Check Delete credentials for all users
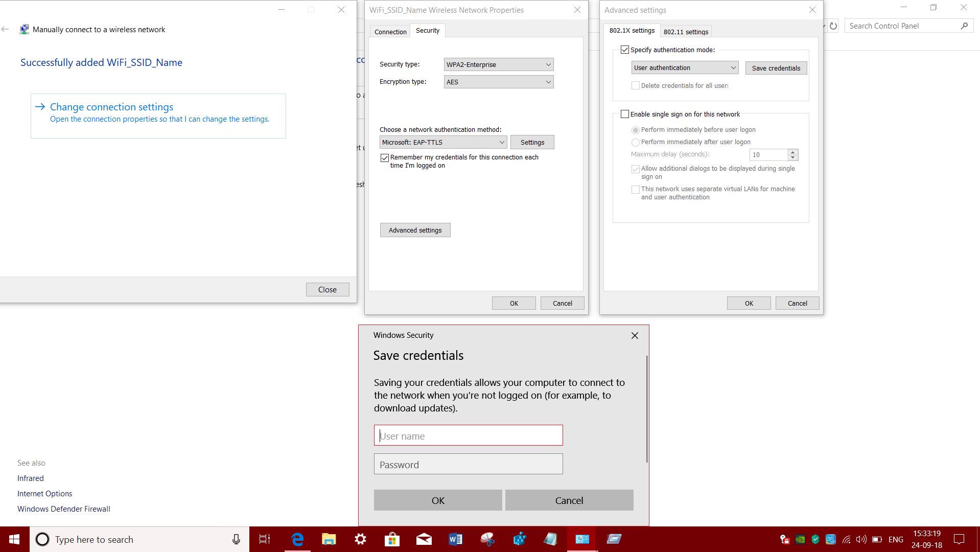Screen dimensions: 980x552 pyautogui.click(x=636, y=86)
